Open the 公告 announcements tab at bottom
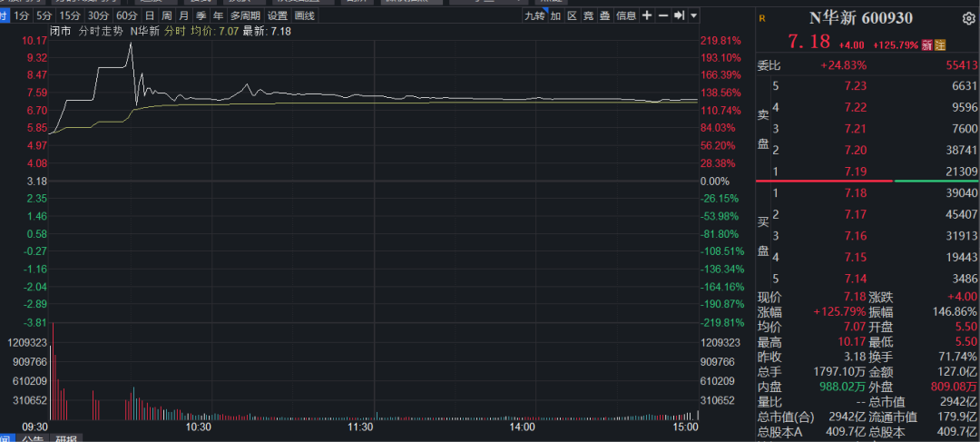 33,438
